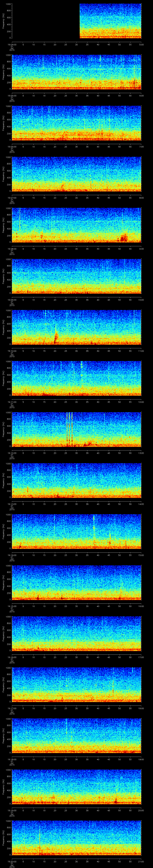Click the red burst near 20 seconds in the 19:10:00 panel
Screen dimensions: 153x868
coord(56,337)
